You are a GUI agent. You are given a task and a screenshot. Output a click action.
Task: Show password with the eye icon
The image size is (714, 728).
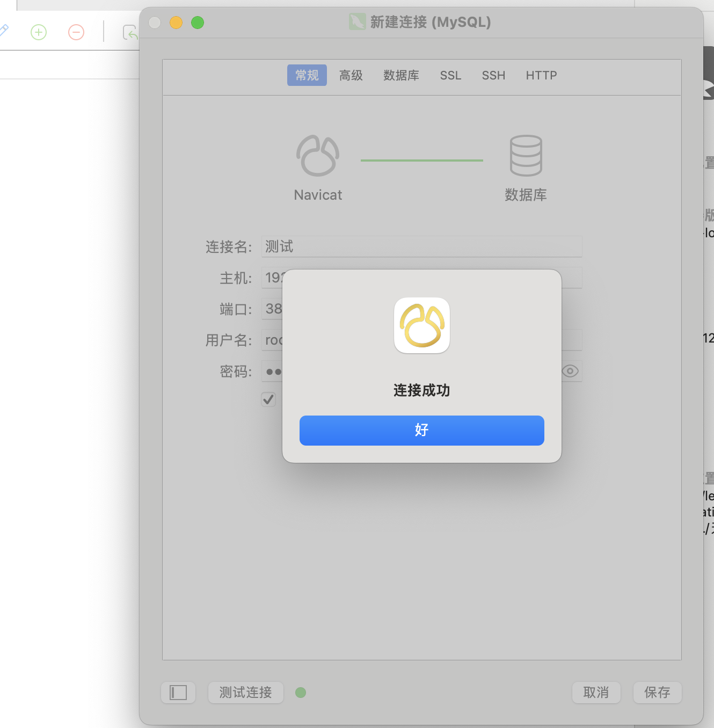point(570,371)
